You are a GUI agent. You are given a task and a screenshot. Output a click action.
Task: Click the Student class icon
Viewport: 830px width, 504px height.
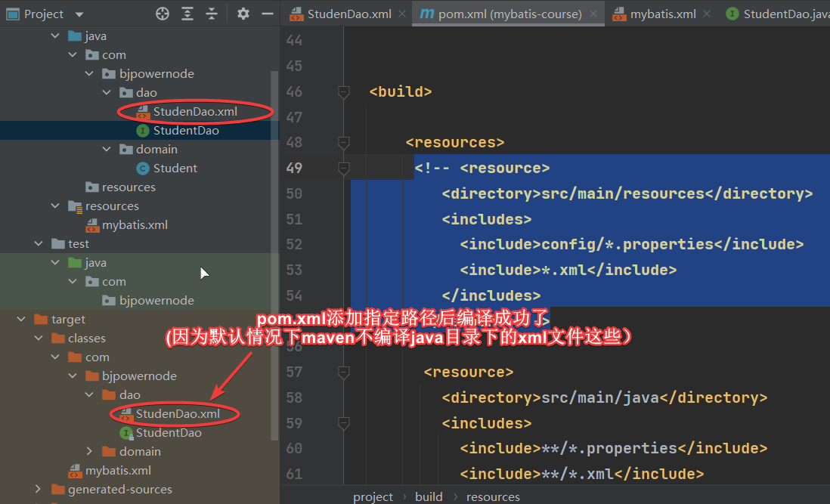point(142,169)
